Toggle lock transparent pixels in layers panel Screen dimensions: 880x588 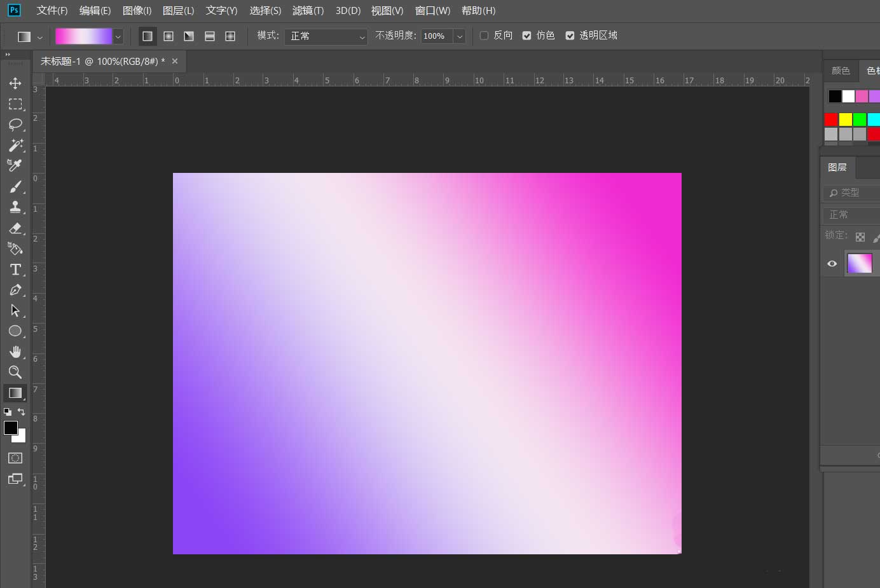(x=860, y=236)
